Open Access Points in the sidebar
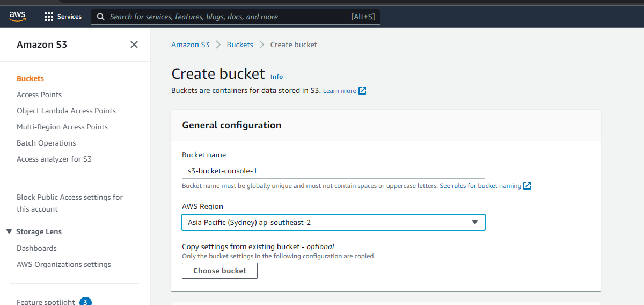The height and width of the screenshot is (305, 644). [x=39, y=95]
